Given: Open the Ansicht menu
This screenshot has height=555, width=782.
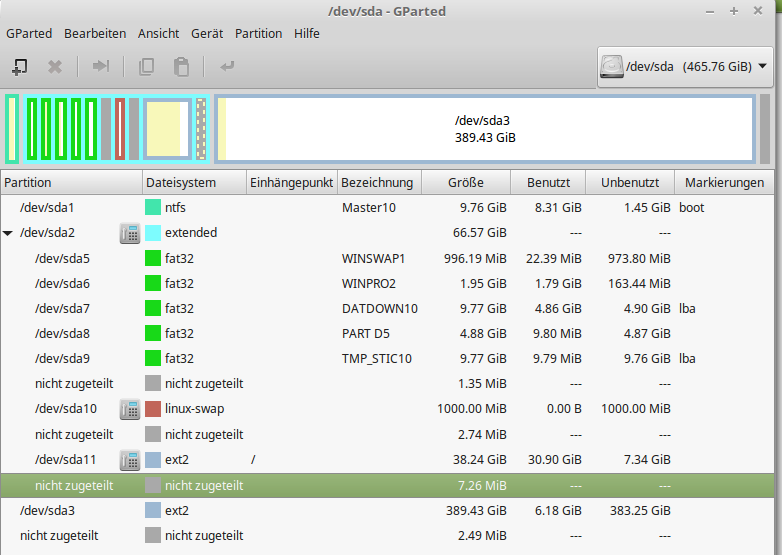Looking at the screenshot, I should (x=159, y=33).
